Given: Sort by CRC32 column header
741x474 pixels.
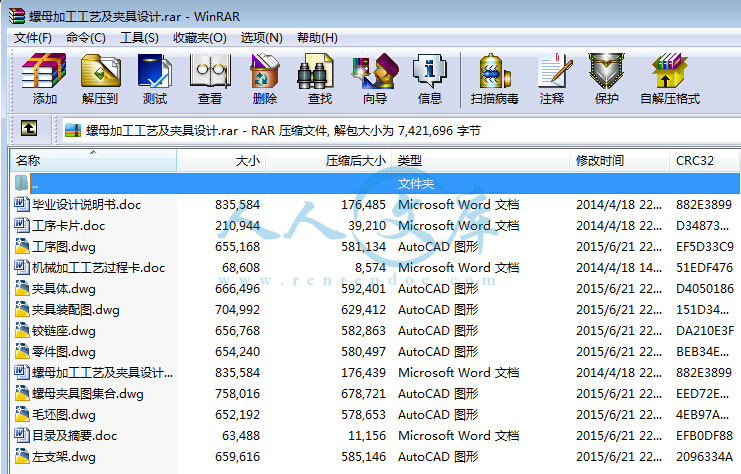Looking at the screenshot, I should point(704,161).
